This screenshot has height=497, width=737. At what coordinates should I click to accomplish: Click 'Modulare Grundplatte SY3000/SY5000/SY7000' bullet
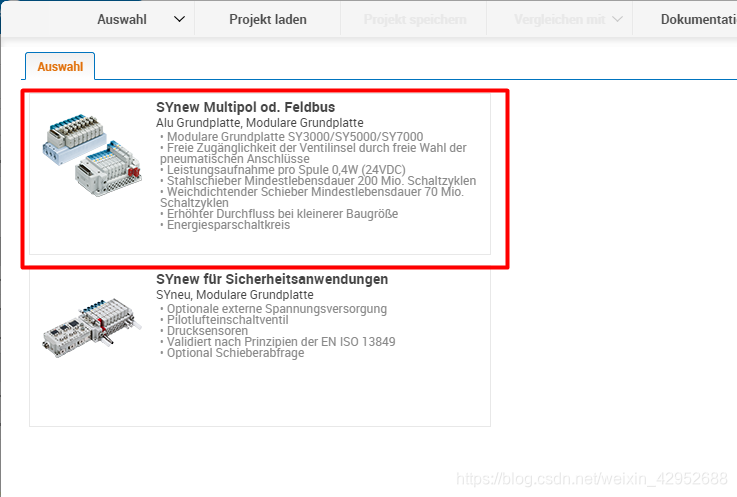coord(295,137)
